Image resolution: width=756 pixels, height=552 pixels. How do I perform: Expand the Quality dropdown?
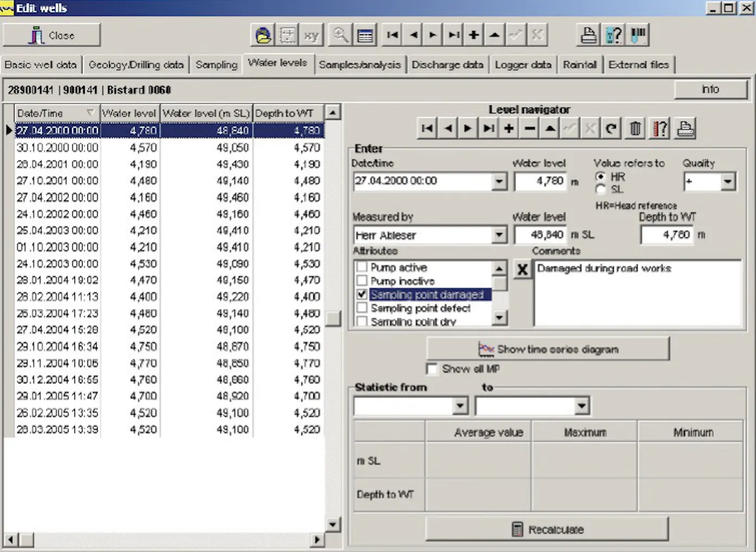[728, 181]
